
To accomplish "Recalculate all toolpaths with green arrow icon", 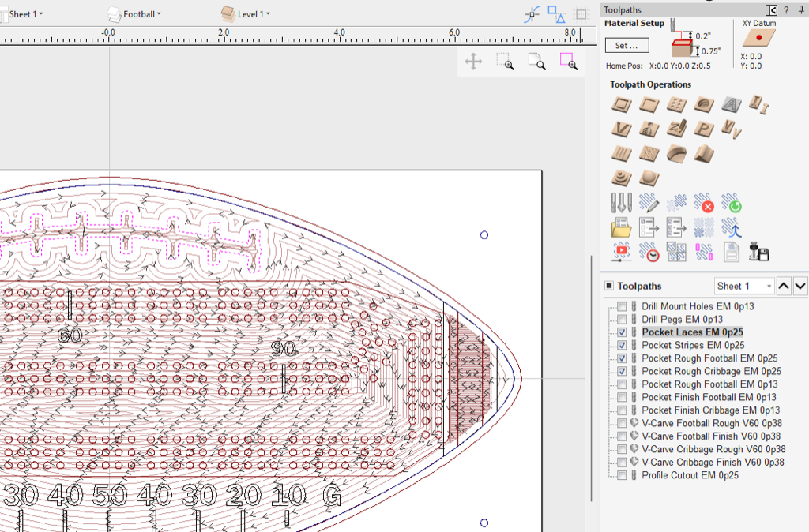I will [x=732, y=203].
